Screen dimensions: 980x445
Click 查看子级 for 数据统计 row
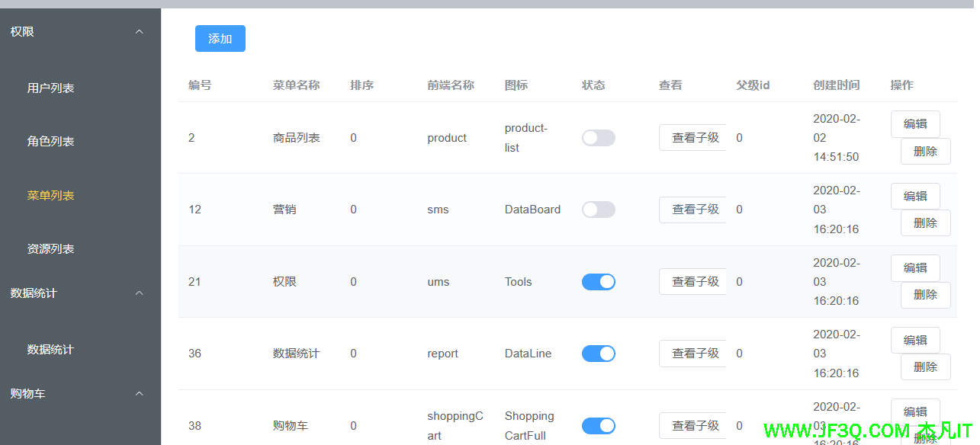[x=693, y=354]
